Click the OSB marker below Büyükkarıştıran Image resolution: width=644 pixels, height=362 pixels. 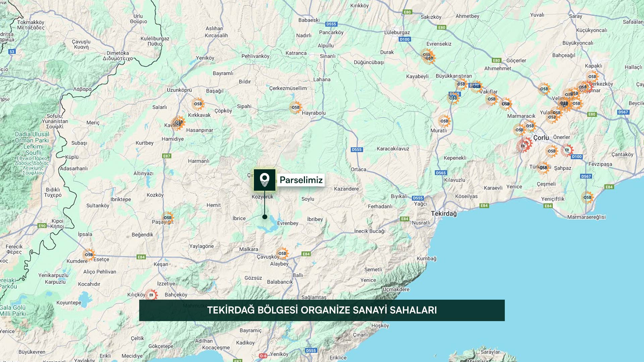click(x=462, y=84)
